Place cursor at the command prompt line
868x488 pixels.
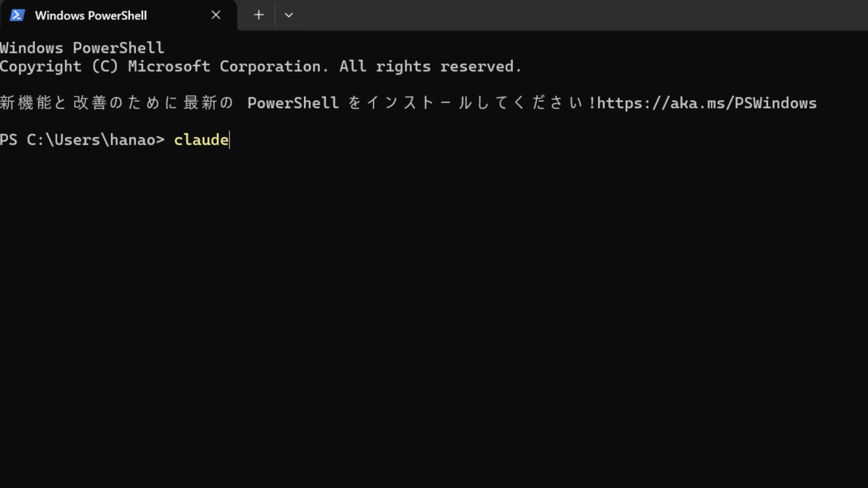pos(230,140)
